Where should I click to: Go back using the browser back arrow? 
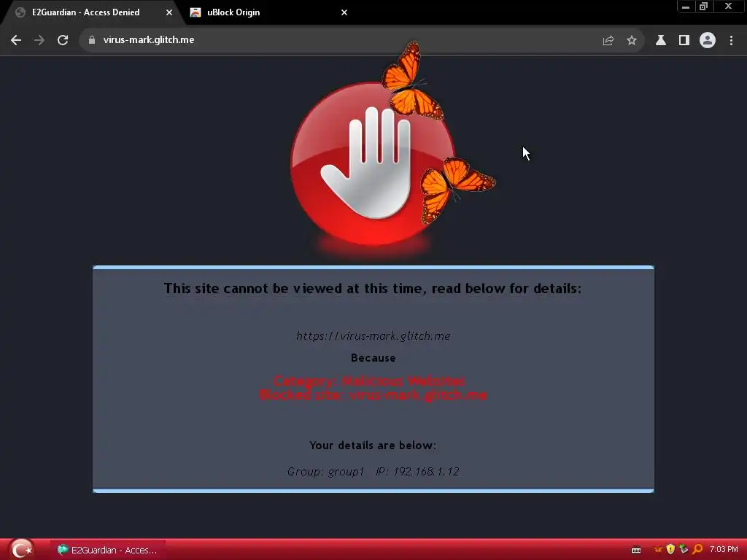tap(16, 41)
